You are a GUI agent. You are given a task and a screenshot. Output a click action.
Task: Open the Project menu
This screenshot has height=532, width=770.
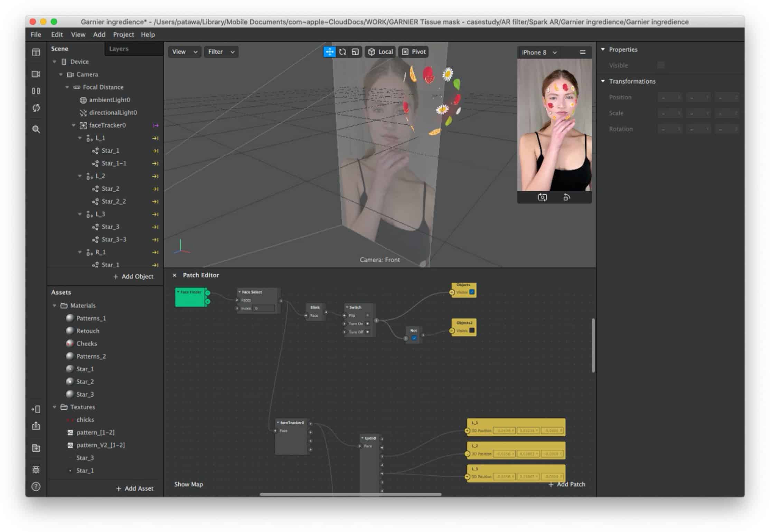(x=123, y=35)
